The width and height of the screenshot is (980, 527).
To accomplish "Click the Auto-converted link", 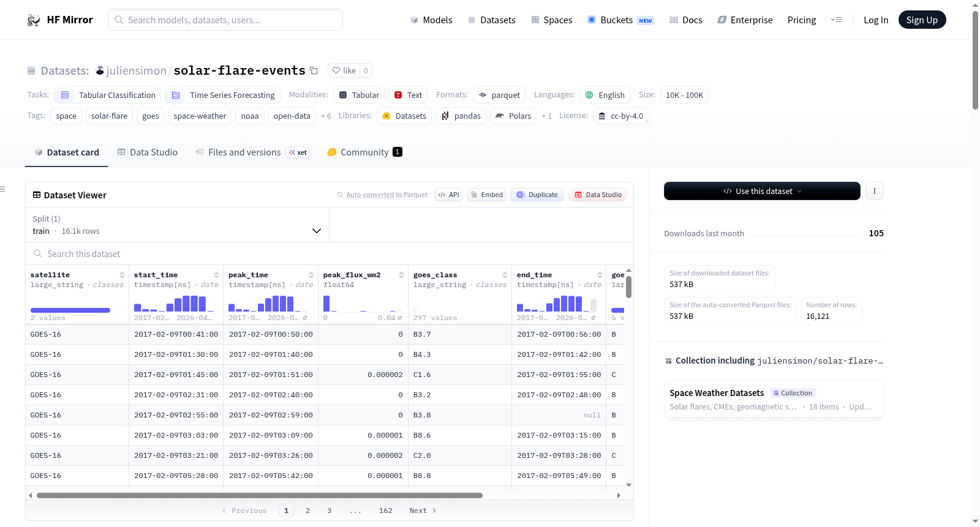I will (370, 195).
